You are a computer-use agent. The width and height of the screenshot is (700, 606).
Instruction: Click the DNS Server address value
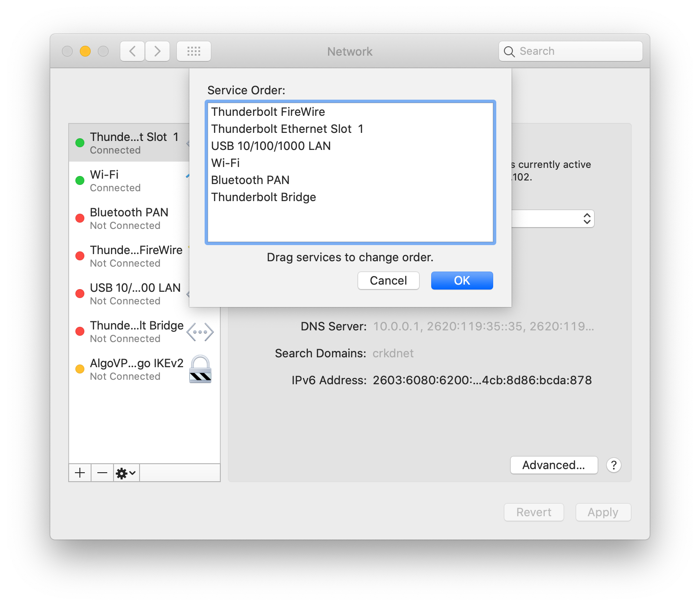(x=484, y=326)
